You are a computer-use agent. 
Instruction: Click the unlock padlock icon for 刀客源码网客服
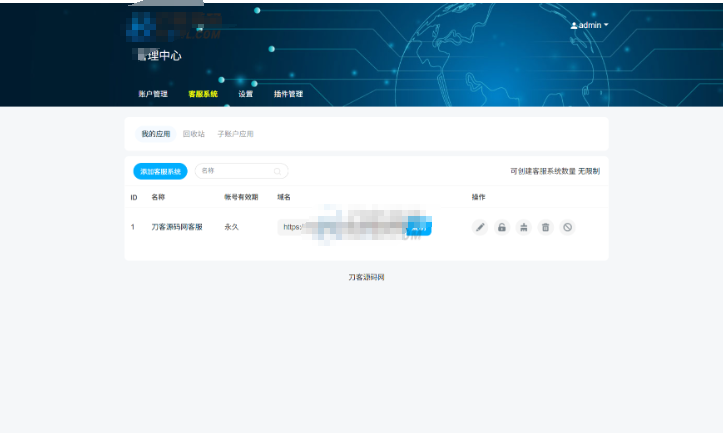click(502, 227)
